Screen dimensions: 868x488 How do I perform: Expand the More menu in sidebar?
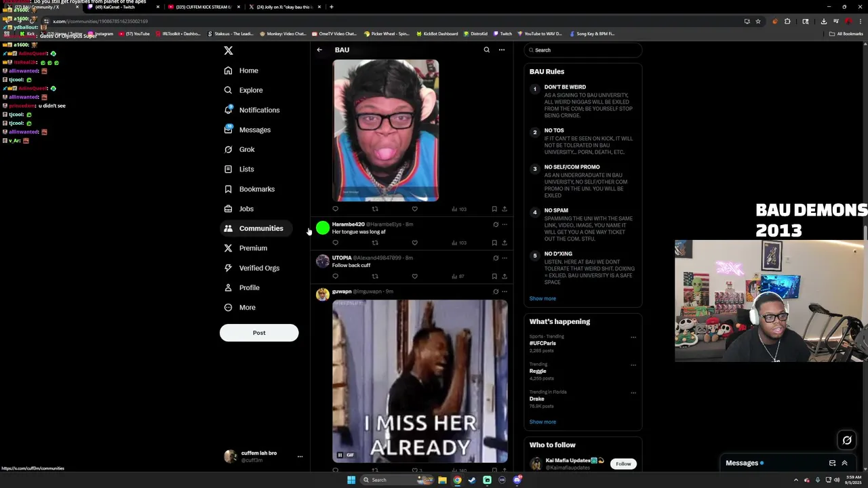click(x=239, y=308)
